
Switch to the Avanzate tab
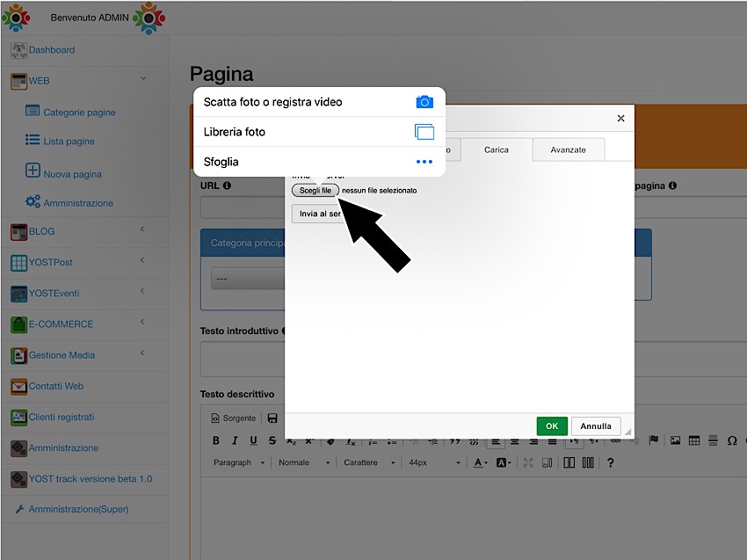(568, 150)
